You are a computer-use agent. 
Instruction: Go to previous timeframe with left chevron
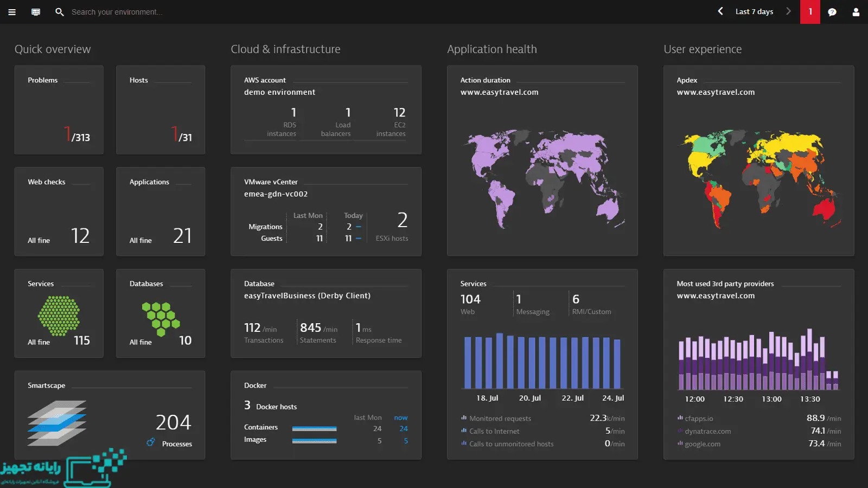tap(720, 11)
